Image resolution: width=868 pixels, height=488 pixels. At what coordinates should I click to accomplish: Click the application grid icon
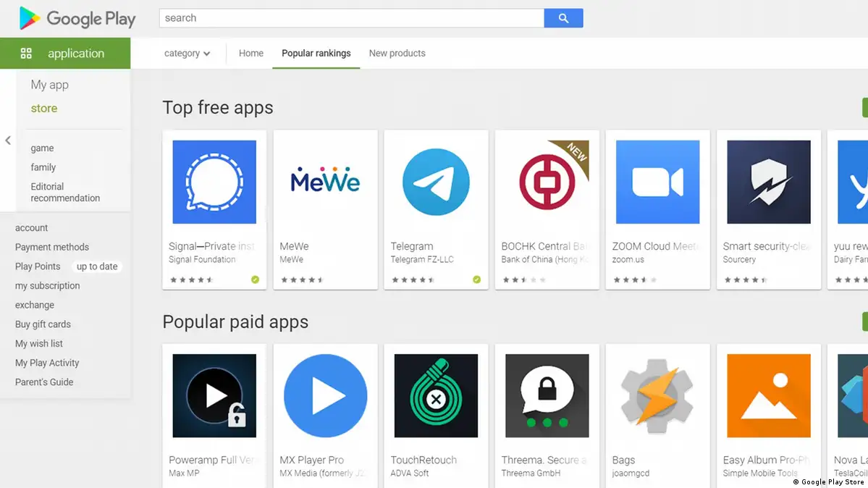pos(26,53)
